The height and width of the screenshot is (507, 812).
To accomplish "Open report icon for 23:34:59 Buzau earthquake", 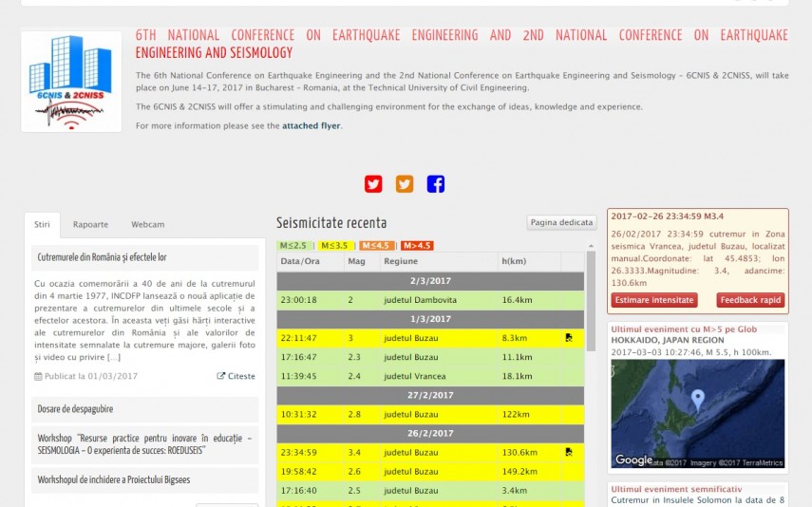I will 569,452.
